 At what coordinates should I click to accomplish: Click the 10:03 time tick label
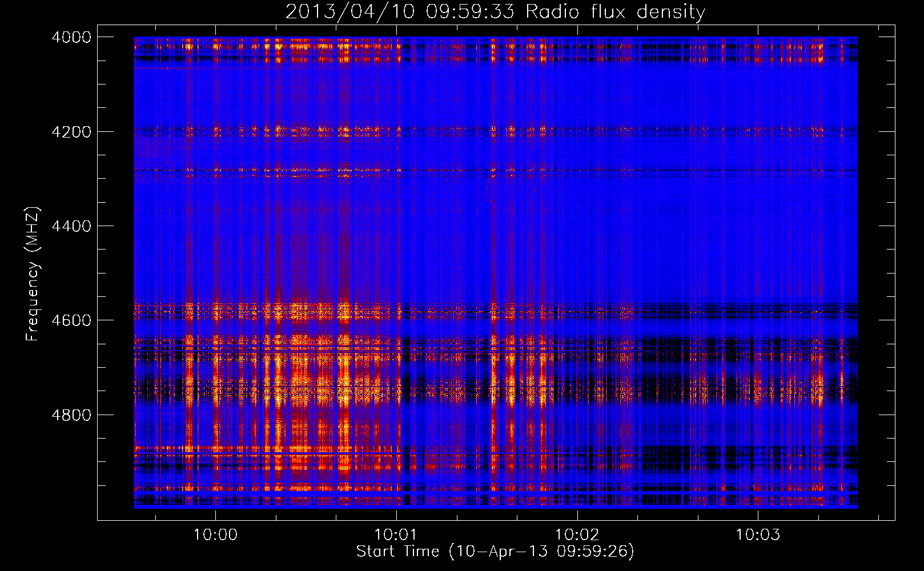(757, 534)
